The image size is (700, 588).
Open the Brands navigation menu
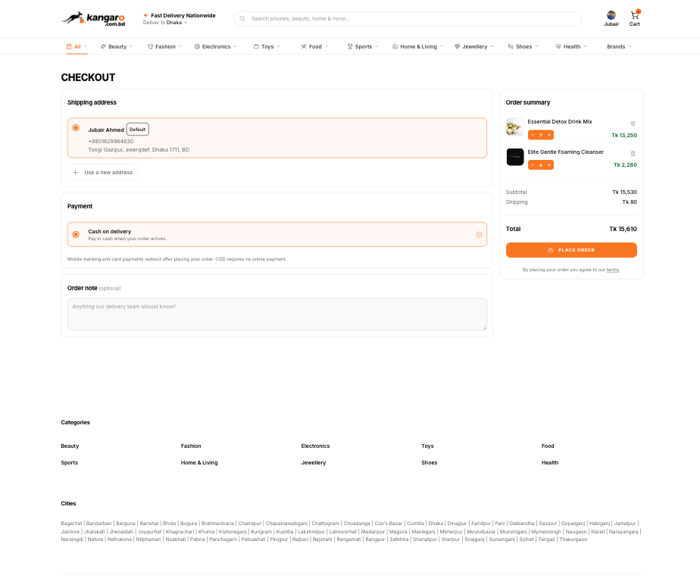tap(619, 46)
